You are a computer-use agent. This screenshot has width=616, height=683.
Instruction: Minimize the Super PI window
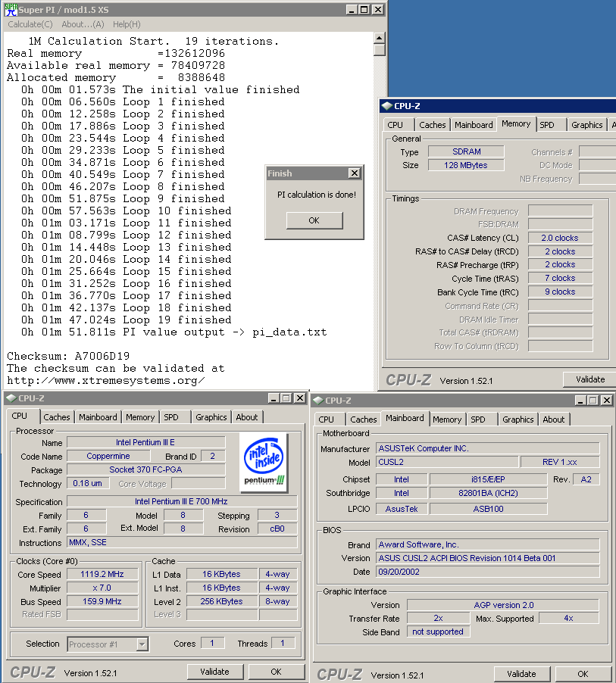(x=352, y=10)
